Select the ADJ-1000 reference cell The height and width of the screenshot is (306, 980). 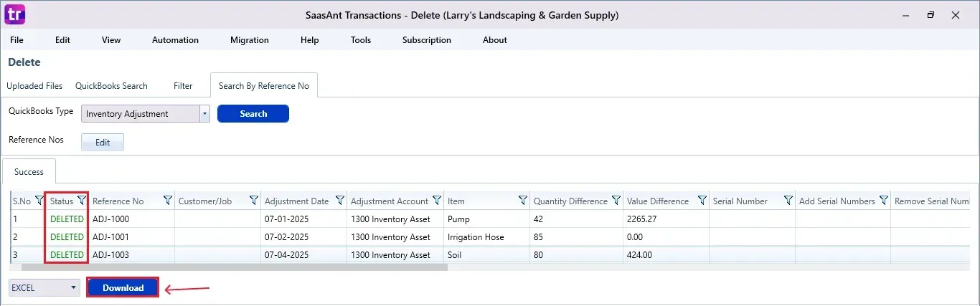tap(132, 219)
